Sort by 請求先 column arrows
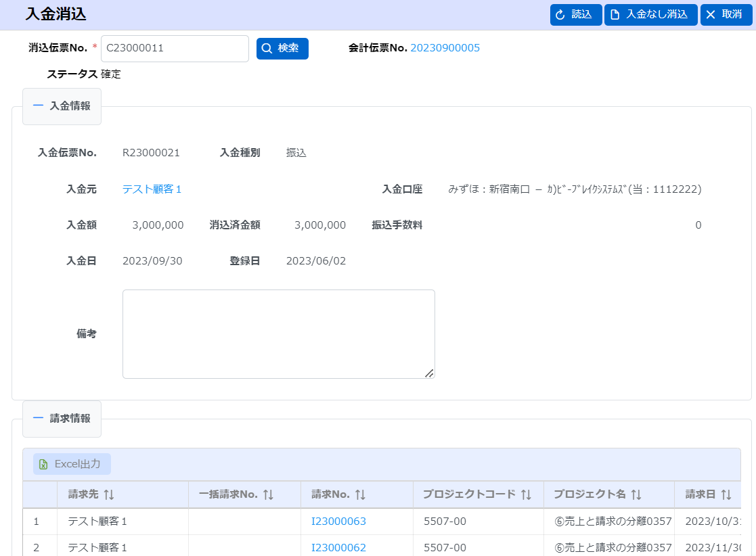The image size is (756, 556). (x=109, y=494)
